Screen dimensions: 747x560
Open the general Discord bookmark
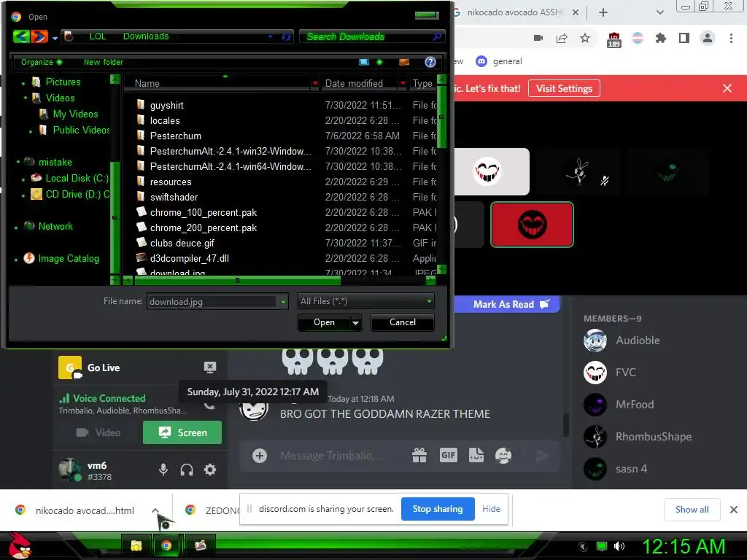click(x=499, y=61)
